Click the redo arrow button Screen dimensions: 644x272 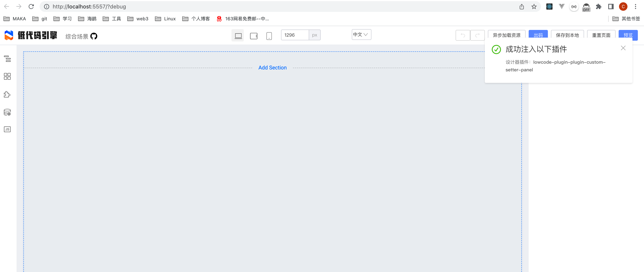[x=477, y=35]
